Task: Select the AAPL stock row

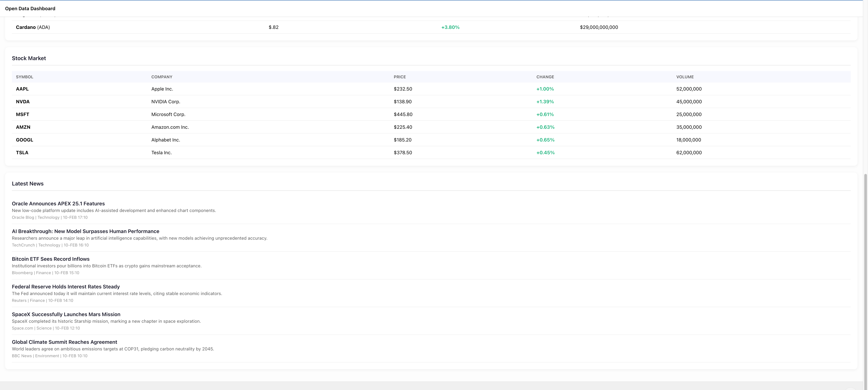Action: click(x=22, y=89)
